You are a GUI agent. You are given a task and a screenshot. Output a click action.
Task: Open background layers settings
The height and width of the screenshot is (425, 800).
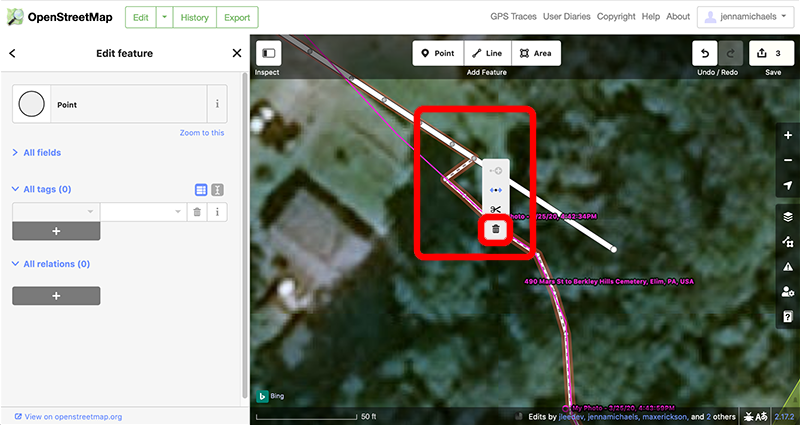pyautogui.click(x=788, y=217)
